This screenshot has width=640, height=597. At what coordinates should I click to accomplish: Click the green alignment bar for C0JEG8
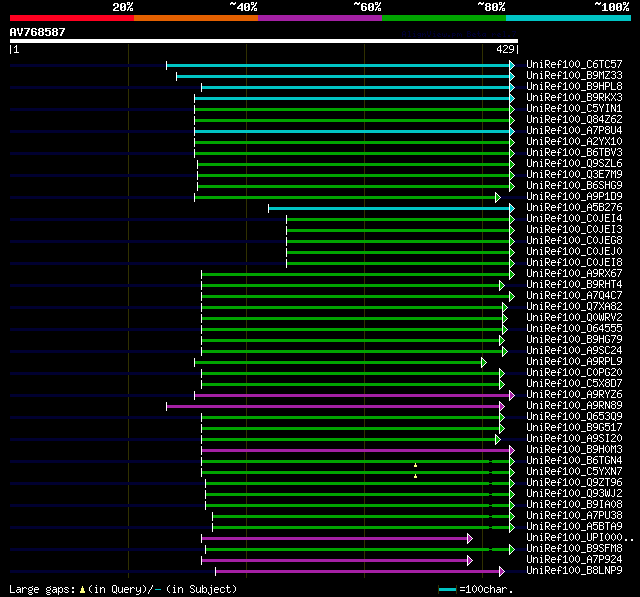[398, 242]
